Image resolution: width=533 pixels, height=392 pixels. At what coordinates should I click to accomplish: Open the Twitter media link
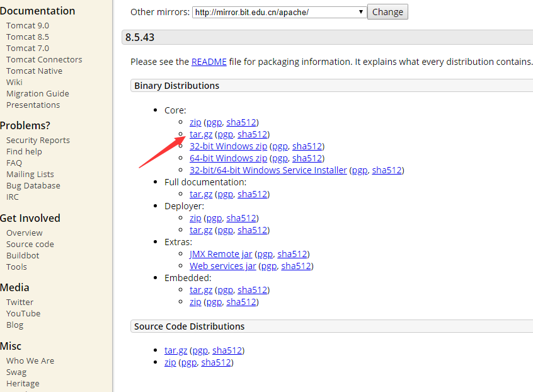coord(20,303)
